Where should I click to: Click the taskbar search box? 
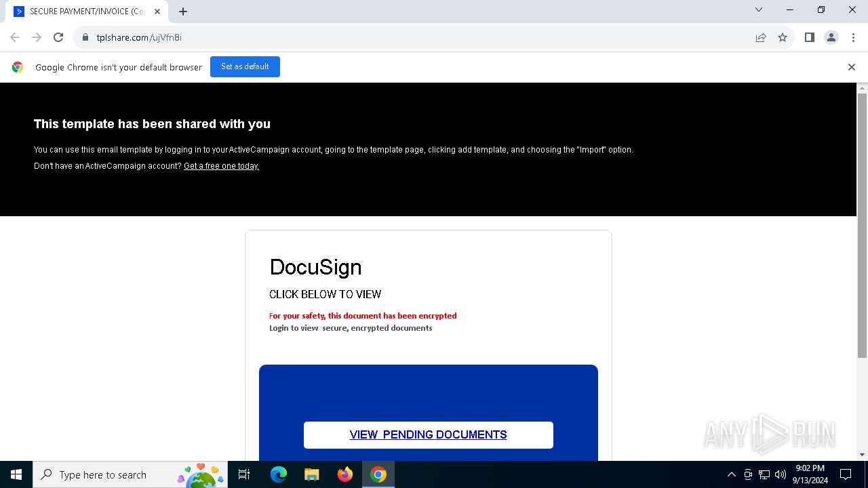click(130, 474)
